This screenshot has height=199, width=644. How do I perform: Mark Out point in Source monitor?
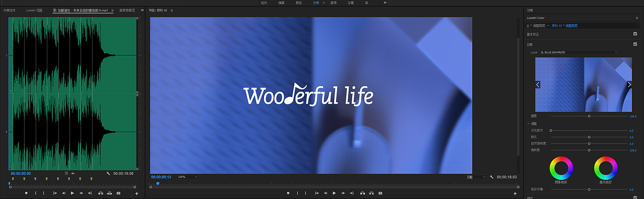(44, 193)
